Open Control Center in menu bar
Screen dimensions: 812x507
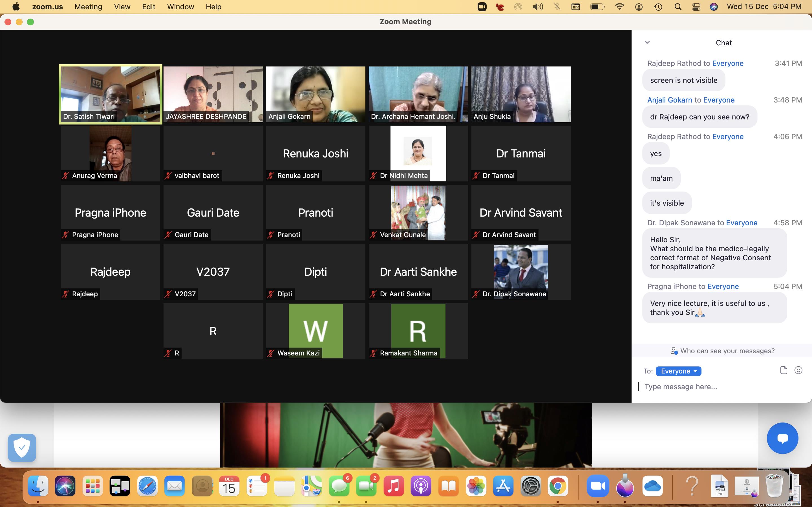pyautogui.click(x=696, y=7)
